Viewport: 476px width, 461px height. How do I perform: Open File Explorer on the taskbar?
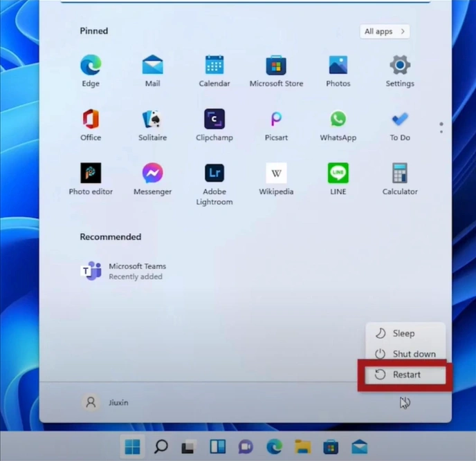(302, 446)
